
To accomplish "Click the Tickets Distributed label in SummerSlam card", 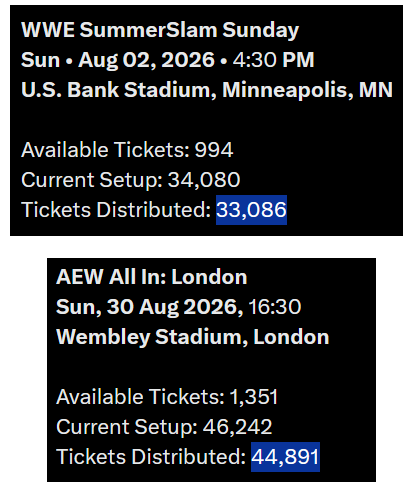I will (x=116, y=210).
